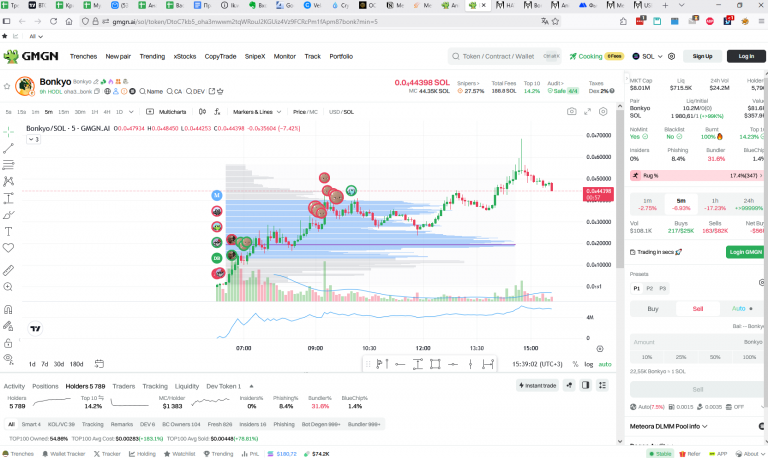The image size is (768, 458).
Task: Toggle log scale on chart
Action: [x=589, y=364]
